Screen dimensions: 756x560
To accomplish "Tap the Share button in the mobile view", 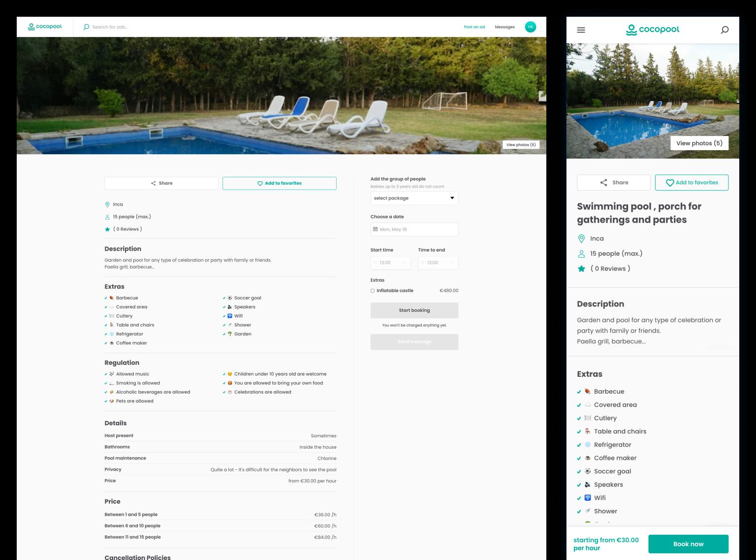I will tap(614, 183).
